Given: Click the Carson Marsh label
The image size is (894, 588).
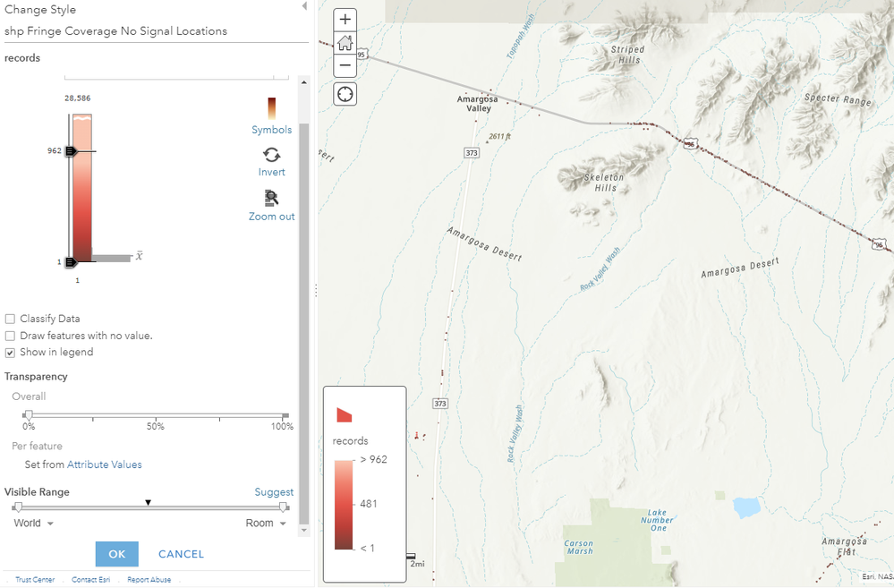Looking at the screenshot, I should [579, 548].
